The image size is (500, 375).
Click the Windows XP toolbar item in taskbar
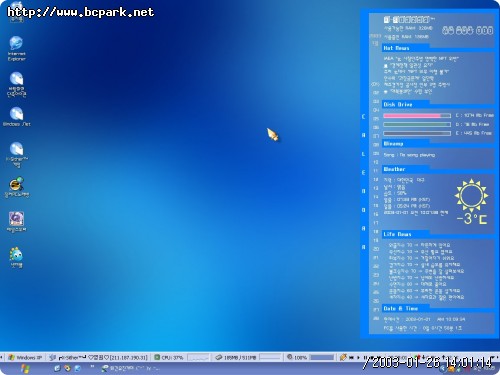click(x=25, y=357)
